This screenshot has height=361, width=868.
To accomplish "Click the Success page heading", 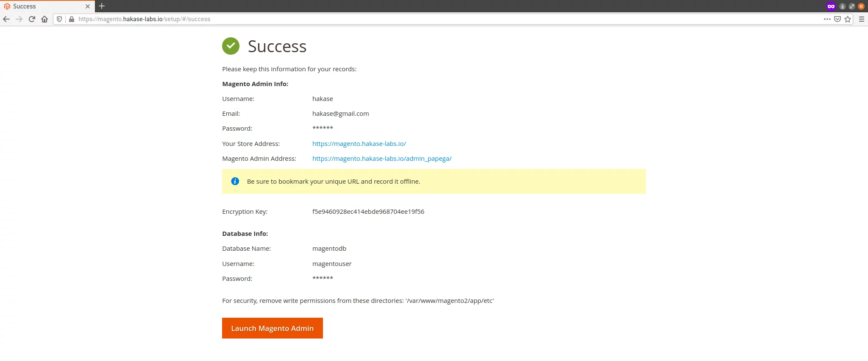I will click(x=277, y=46).
